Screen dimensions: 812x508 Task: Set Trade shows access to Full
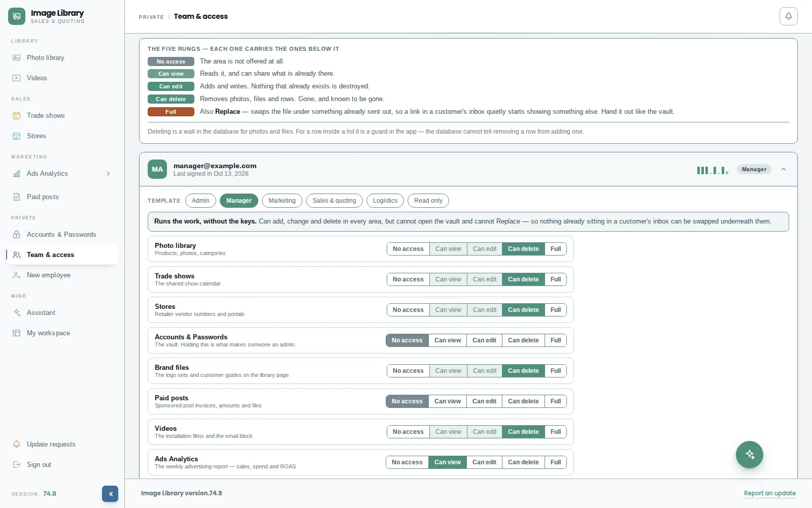coord(556,279)
